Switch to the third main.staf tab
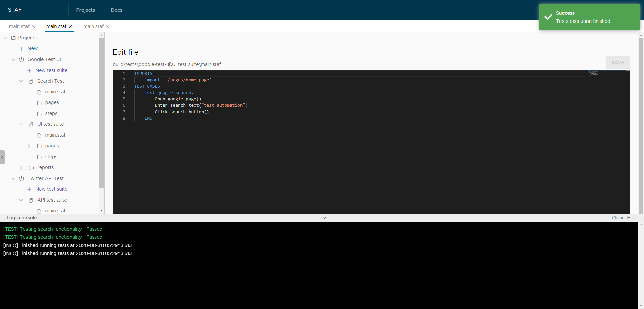644x309 pixels. coord(93,26)
